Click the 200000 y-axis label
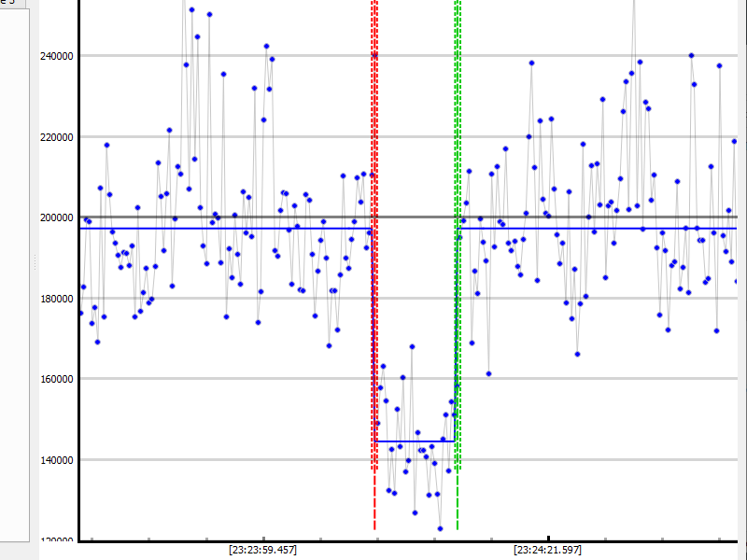 (x=56, y=217)
